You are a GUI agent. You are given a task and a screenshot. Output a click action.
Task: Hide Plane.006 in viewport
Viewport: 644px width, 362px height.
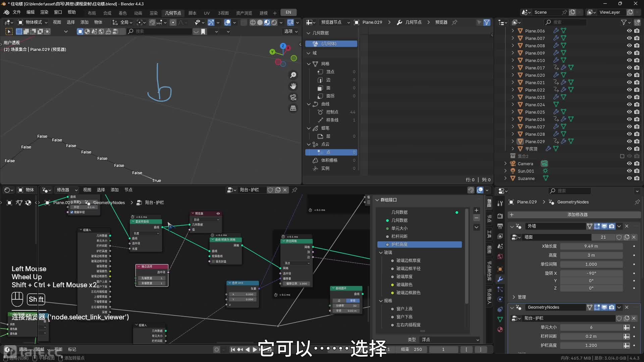(x=629, y=31)
